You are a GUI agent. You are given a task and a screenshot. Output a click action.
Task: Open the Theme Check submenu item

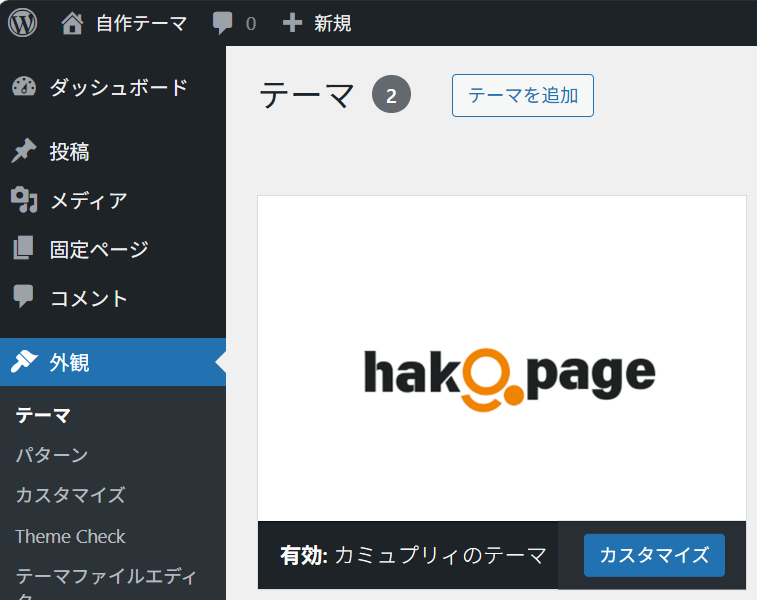[x=70, y=536]
